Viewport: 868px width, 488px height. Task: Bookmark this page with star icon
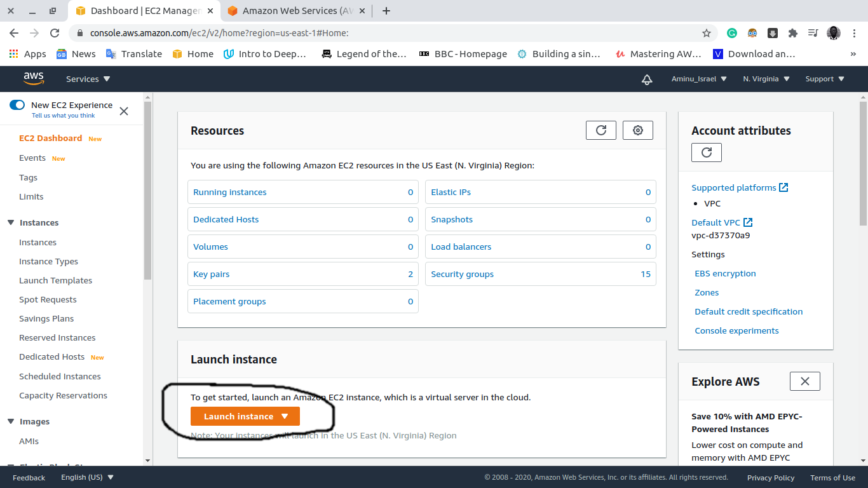(707, 33)
